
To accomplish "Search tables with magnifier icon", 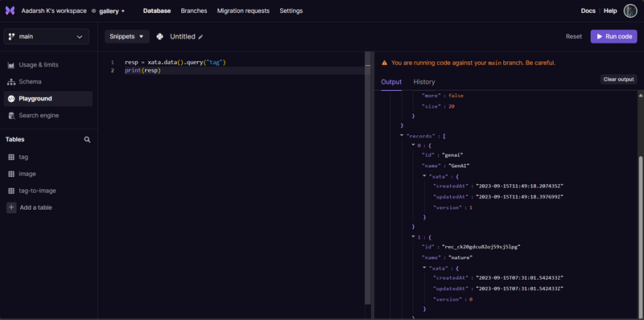I will click(87, 139).
